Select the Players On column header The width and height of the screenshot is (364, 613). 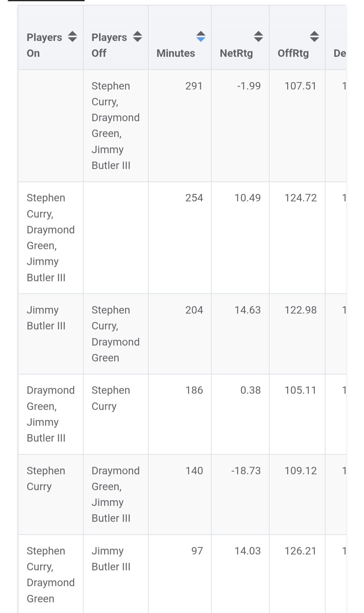click(x=44, y=45)
